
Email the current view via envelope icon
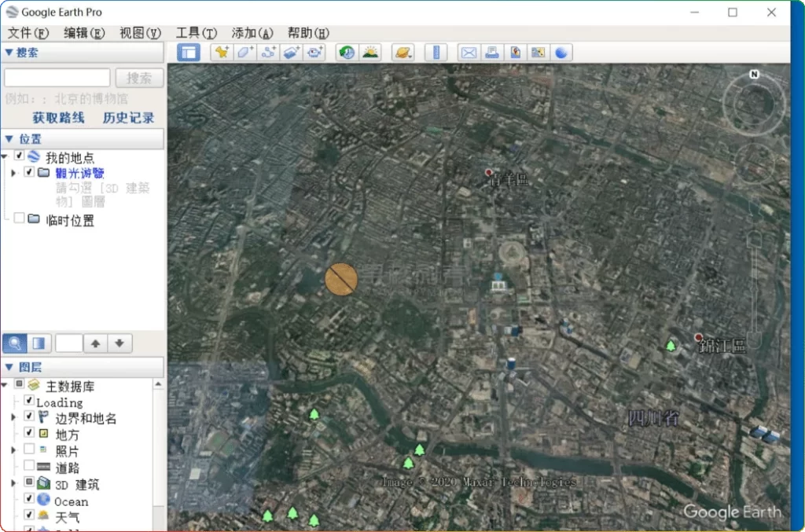coord(468,52)
